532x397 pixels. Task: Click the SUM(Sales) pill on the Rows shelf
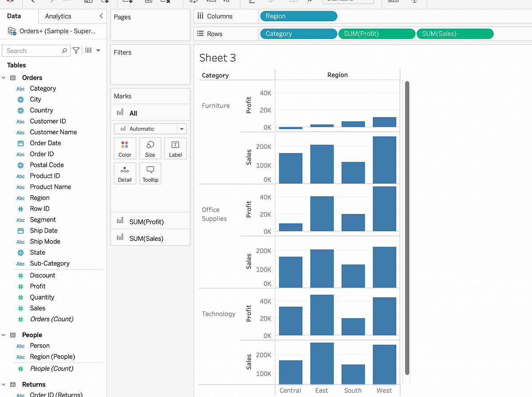[x=455, y=33]
